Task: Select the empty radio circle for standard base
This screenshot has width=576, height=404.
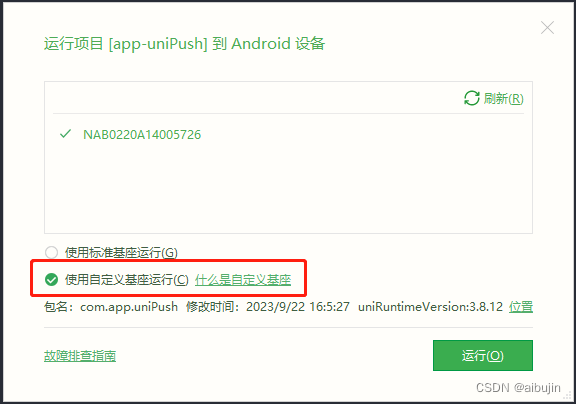Action: click(51, 253)
